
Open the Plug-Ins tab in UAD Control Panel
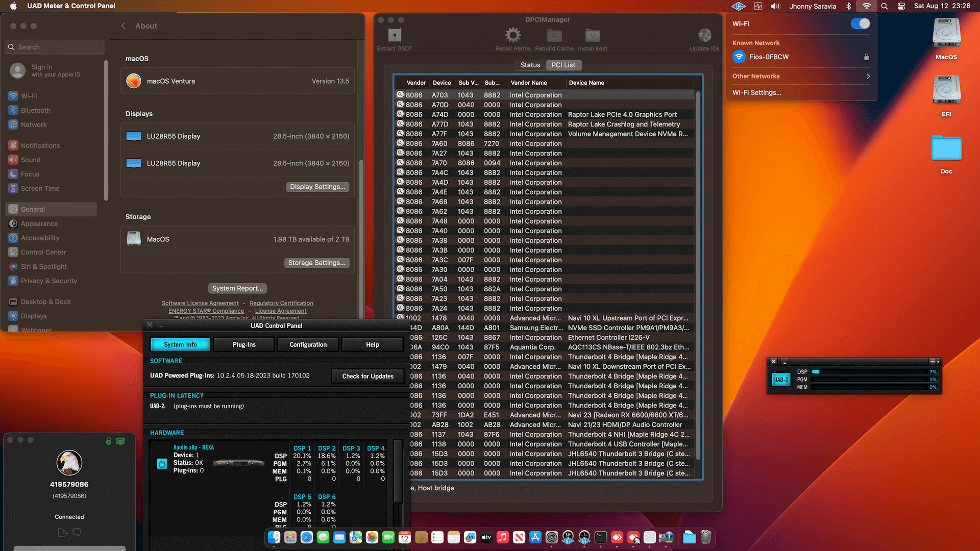point(244,344)
